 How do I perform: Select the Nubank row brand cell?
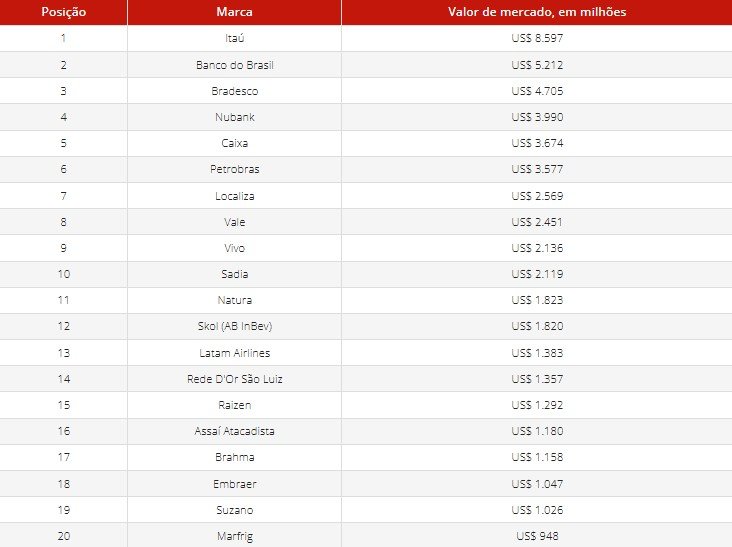tap(234, 117)
